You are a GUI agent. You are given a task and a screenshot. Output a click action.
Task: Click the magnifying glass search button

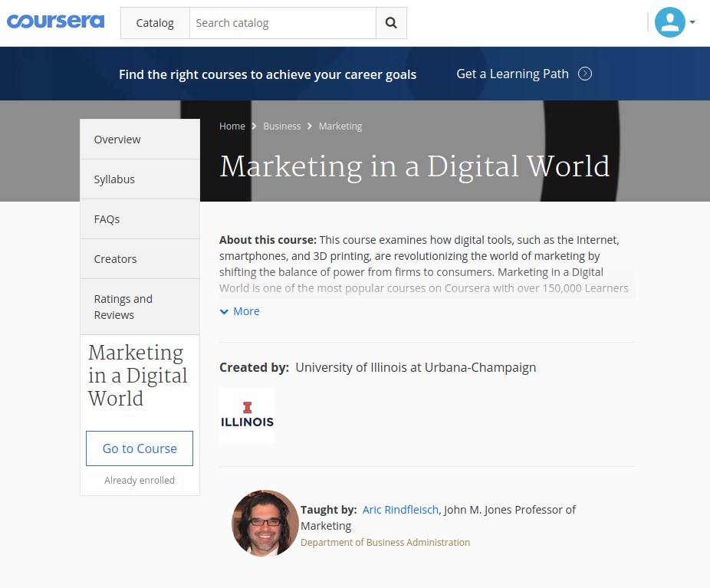[391, 23]
